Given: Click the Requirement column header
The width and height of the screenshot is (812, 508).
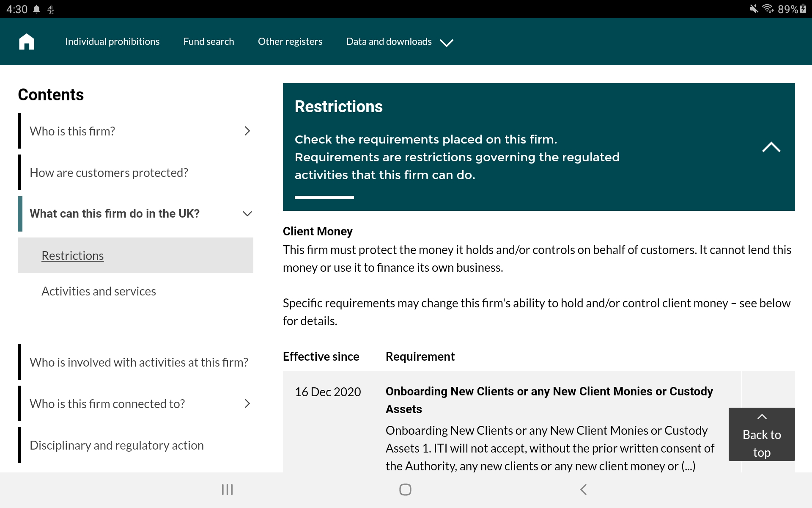Looking at the screenshot, I should click(420, 356).
